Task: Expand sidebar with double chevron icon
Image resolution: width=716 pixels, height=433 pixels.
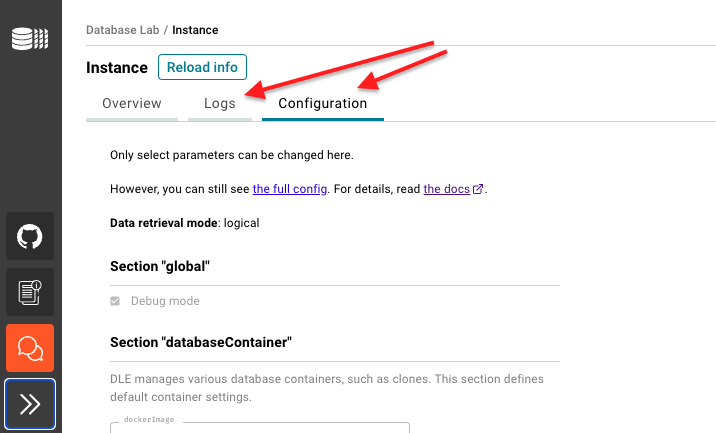Action: [x=30, y=404]
